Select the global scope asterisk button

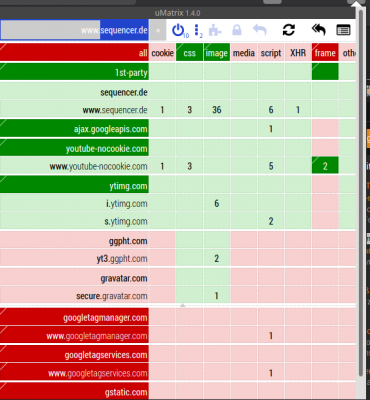[158, 30]
